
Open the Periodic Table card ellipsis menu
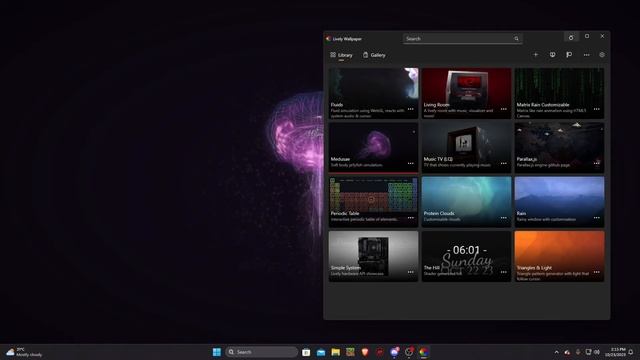[411, 218]
